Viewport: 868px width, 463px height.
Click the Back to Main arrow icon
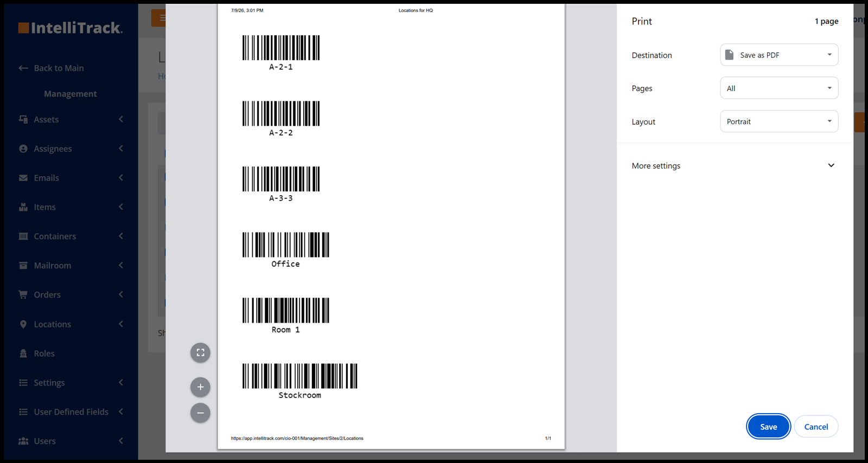tap(23, 68)
